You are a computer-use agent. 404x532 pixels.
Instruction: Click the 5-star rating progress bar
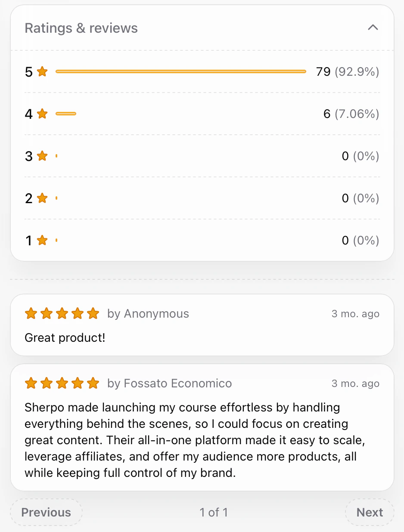click(180, 71)
